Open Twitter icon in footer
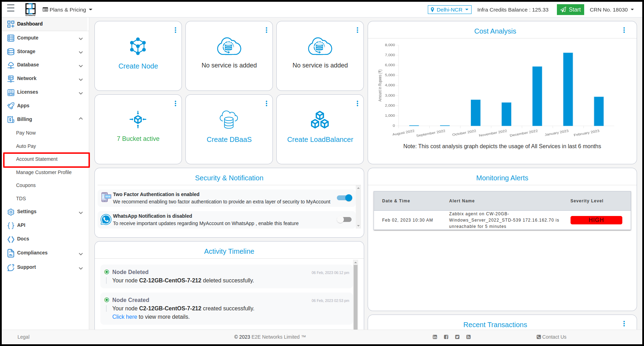644x346 pixels. coord(457,337)
